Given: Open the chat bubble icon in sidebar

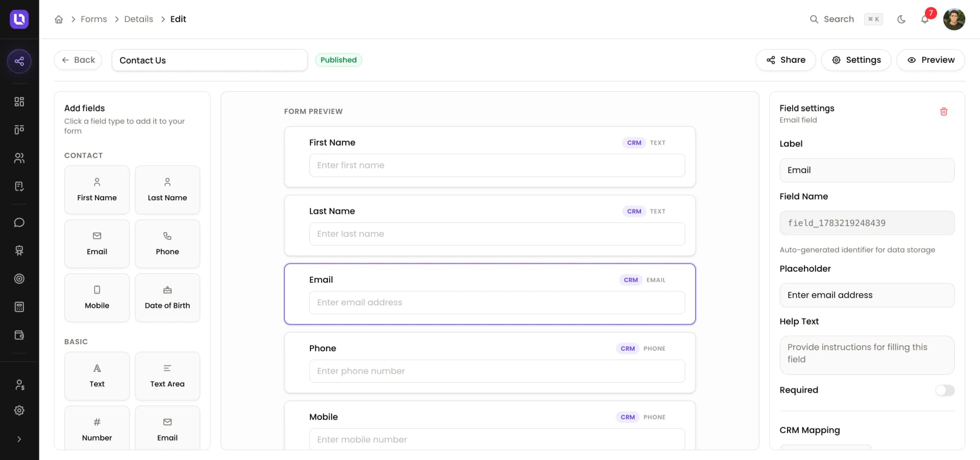Looking at the screenshot, I should [19, 223].
